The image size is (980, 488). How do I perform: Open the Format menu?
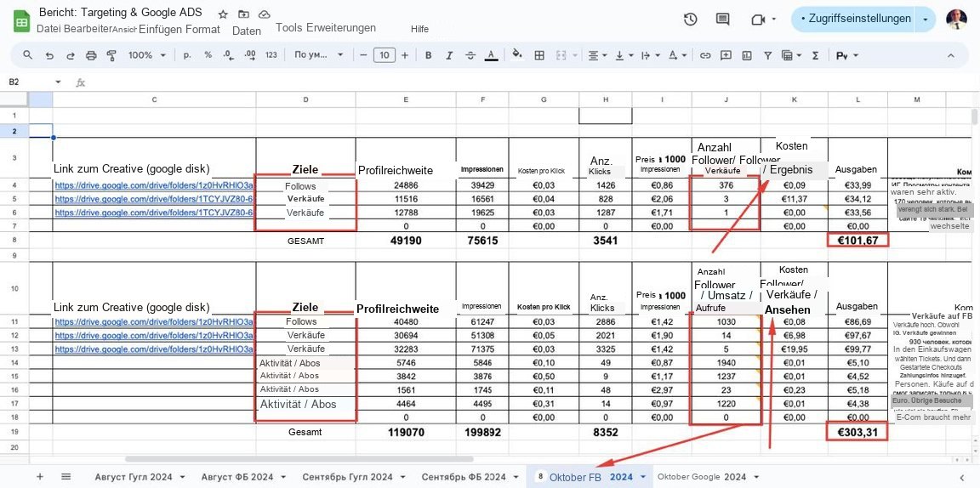201,29
